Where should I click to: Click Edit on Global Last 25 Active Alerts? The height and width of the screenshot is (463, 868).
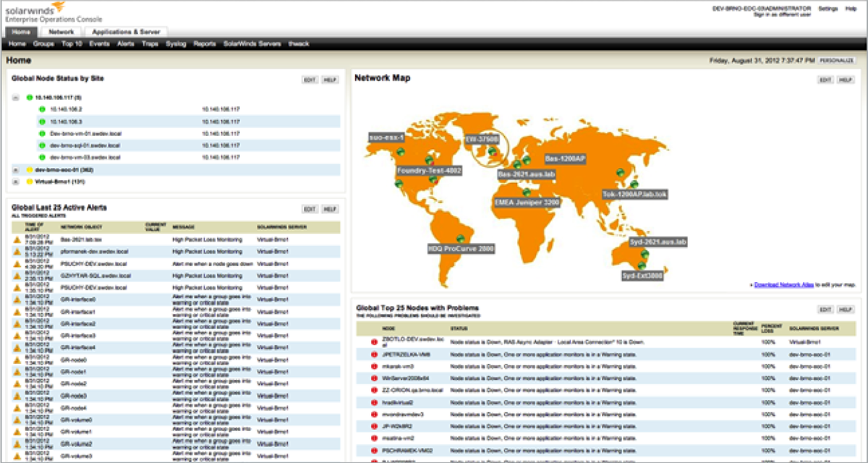pyautogui.click(x=310, y=209)
